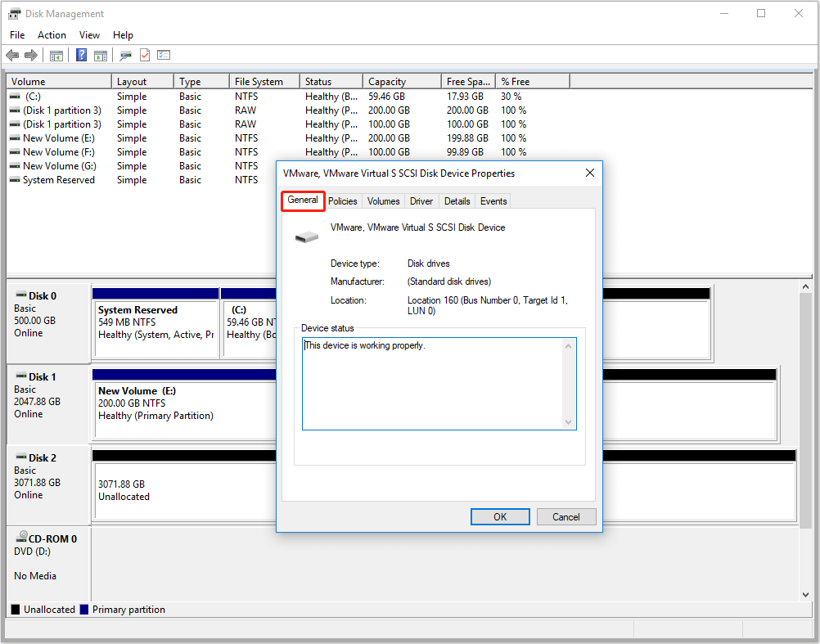Viewport: 820px width, 644px height.
Task: Click the disk with magnifier toolbar icon
Action: pyautogui.click(x=125, y=55)
